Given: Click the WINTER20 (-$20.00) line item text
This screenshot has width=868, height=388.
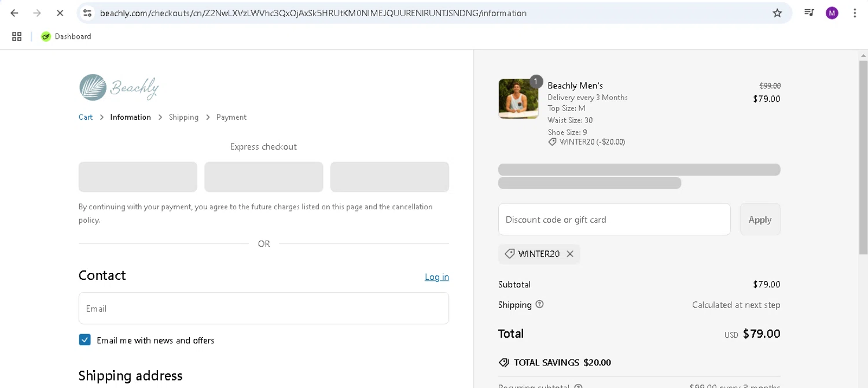Looking at the screenshot, I should [x=592, y=142].
